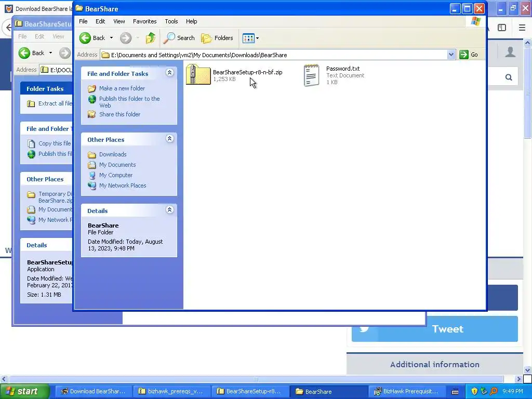Open the browser hamburger menu

tap(522, 28)
